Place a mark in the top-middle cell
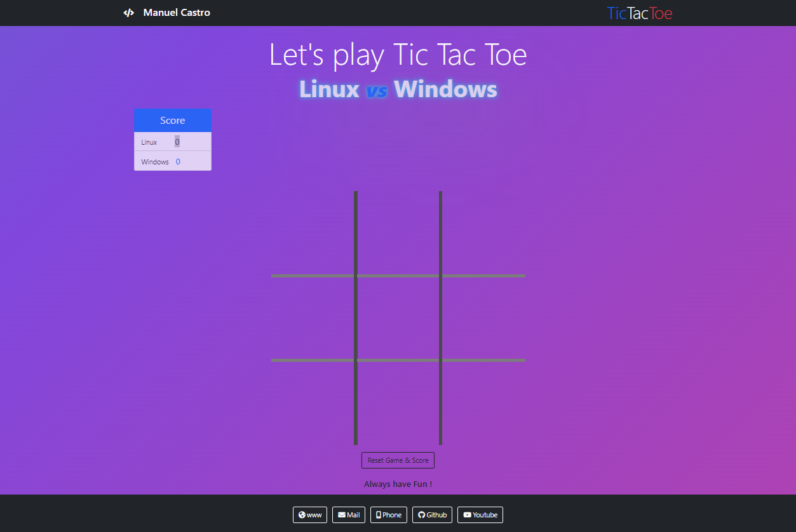The width and height of the screenshot is (796, 532). (398, 232)
